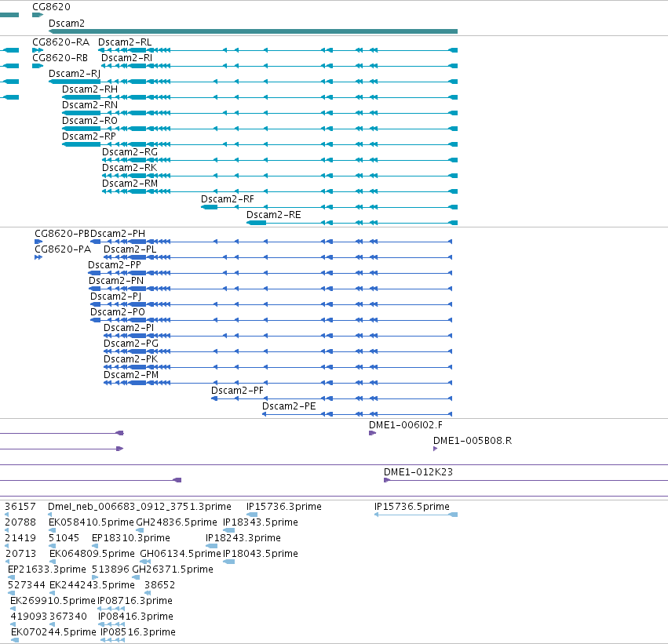Select the Dscam2-RI transcript label
Image resolution: width=668 pixels, height=644 pixels.
[126, 58]
